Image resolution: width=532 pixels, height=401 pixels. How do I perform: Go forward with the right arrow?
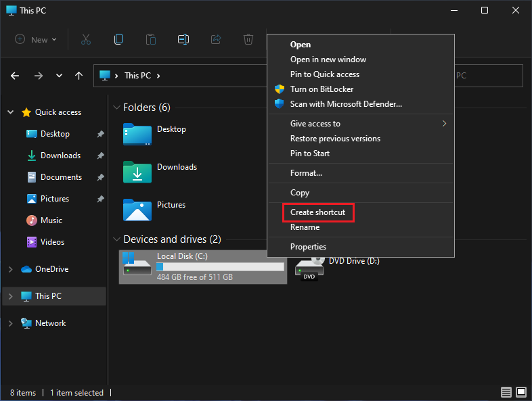pos(39,76)
